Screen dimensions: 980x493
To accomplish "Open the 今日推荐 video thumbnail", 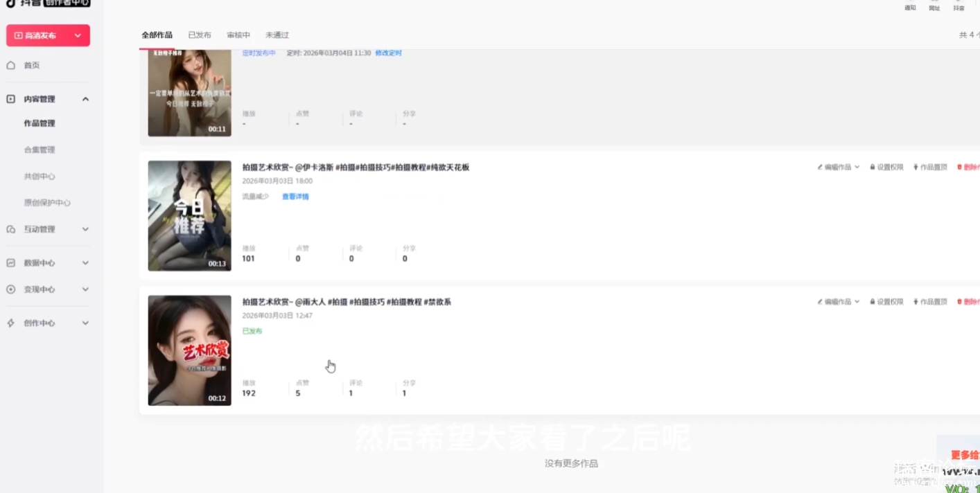I will [x=189, y=215].
